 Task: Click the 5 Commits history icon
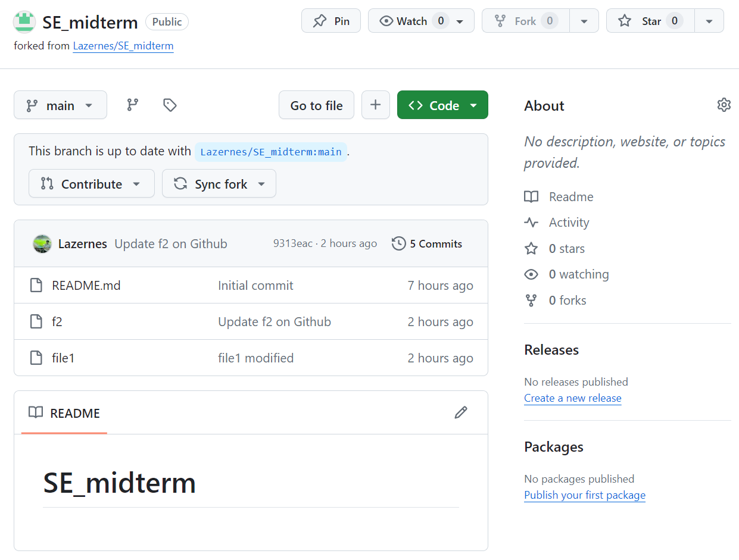[398, 244]
